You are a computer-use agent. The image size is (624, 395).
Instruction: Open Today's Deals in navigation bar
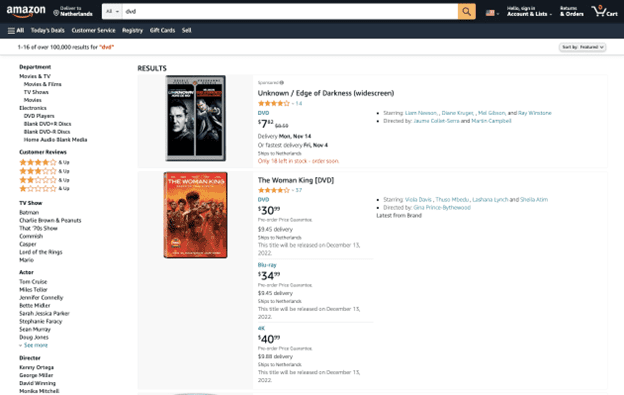[x=47, y=30]
